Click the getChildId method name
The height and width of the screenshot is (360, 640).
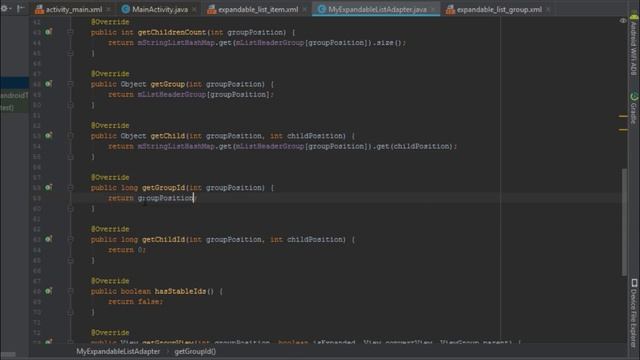163,239
